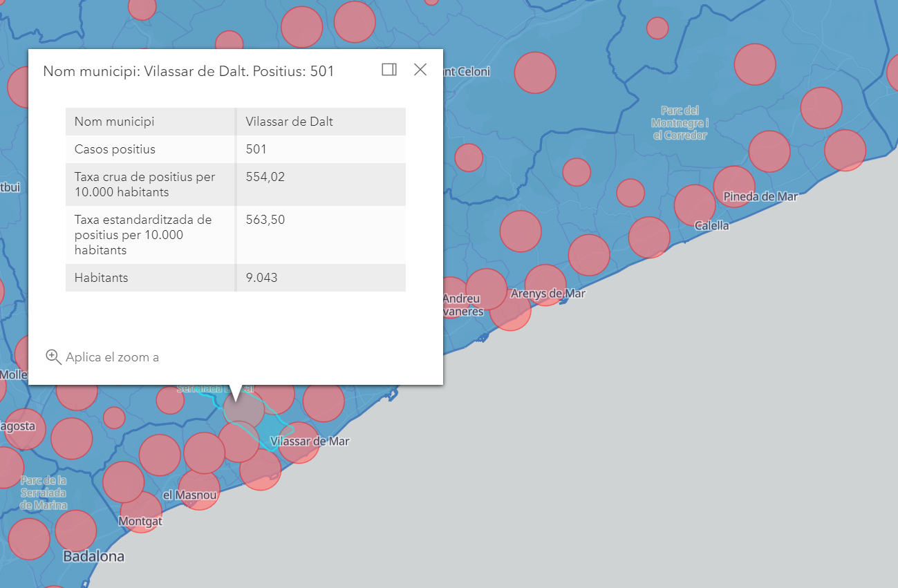Select the Nom municipi row label
The image size is (898, 588).
pos(114,122)
